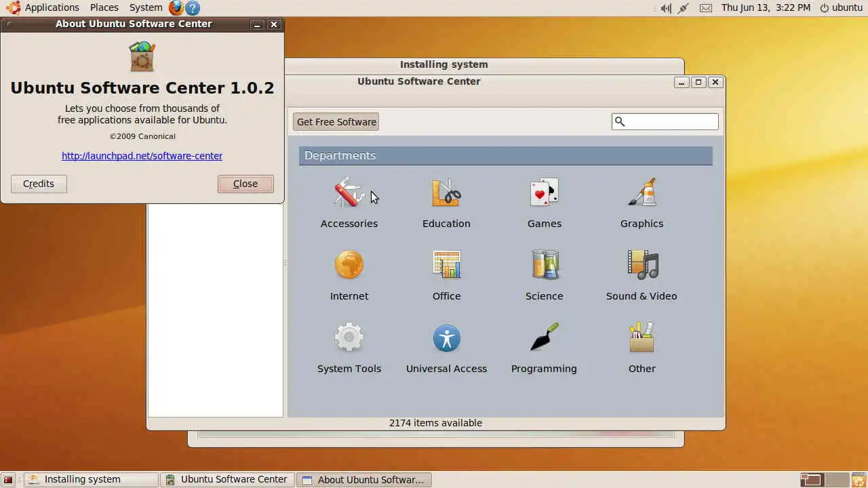Click the Accessories label text

tap(349, 224)
